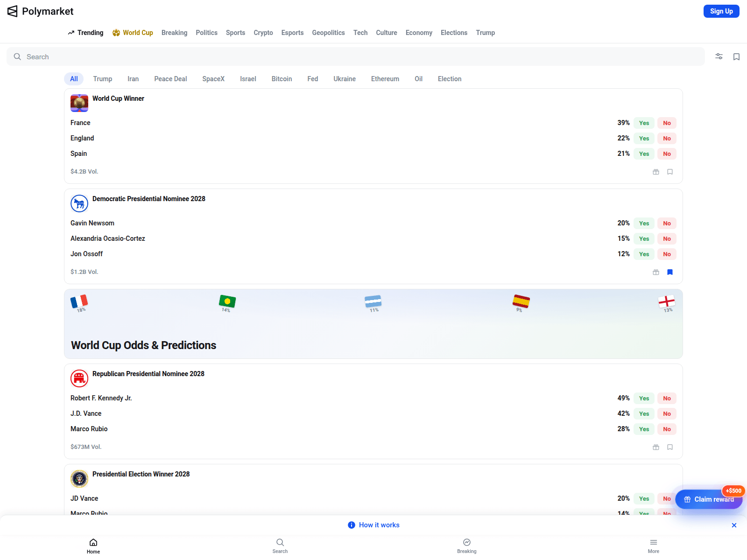
Task: Open the Elections category tab
Action: (454, 33)
